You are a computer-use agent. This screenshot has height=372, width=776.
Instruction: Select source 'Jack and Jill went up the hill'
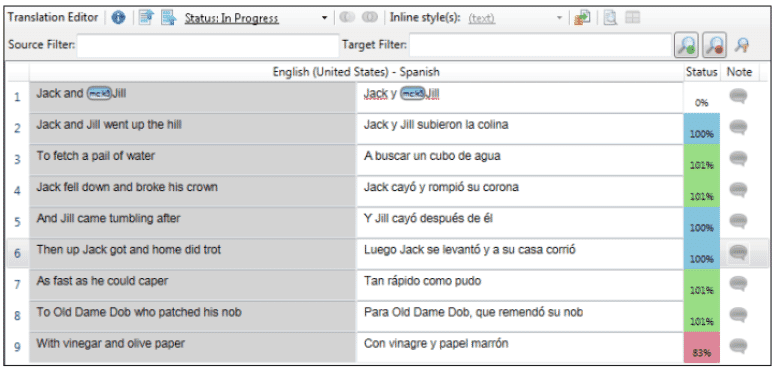109,125
